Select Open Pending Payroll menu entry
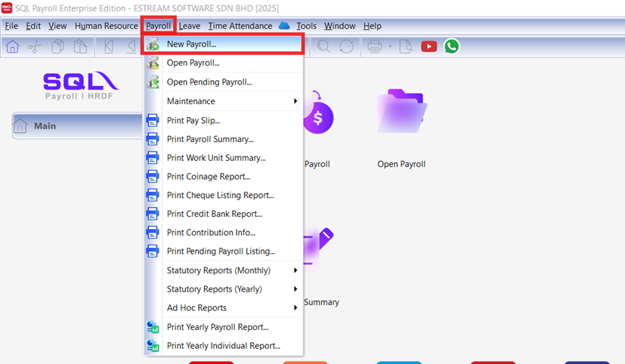The height and width of the screenshot is (364, 625). click(x=209, y=82)
